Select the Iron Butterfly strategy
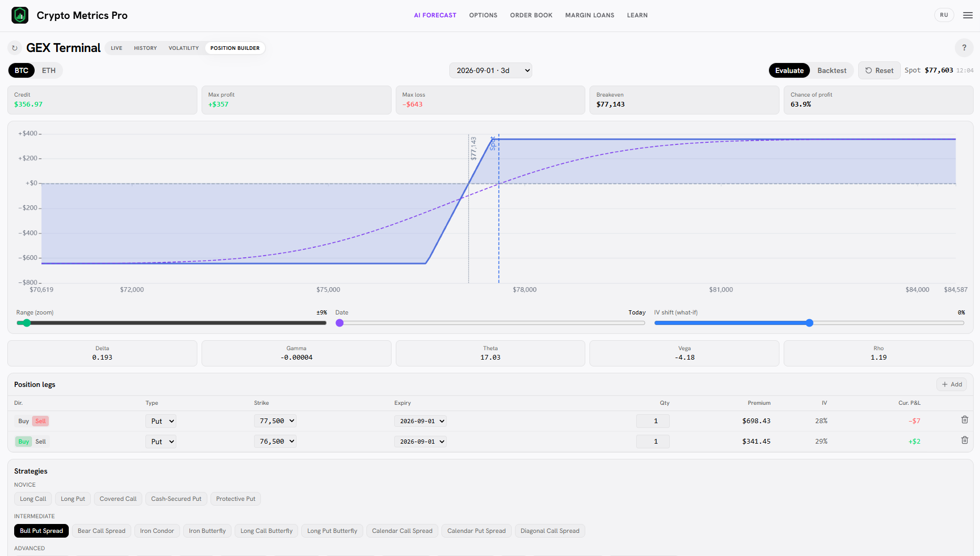Image resolution: width=980 pixels, height=556 pixels. [x=207, y=531]
